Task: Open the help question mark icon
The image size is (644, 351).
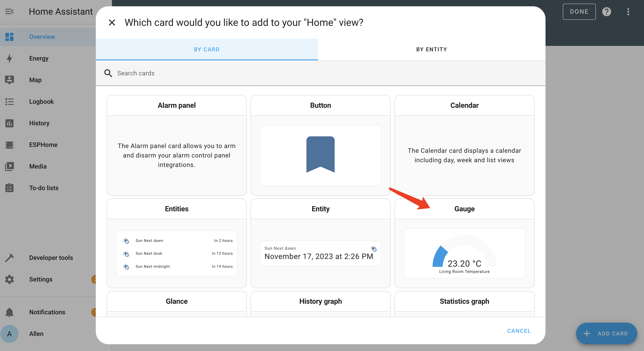Action: coord(607,11)
